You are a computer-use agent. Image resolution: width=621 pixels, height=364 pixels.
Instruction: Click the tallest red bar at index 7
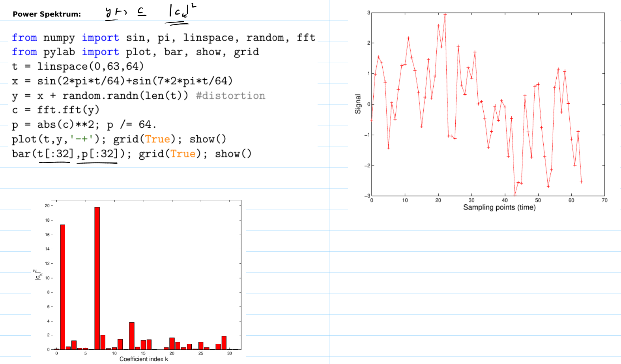pyautogui.click(x=97, y=278)
